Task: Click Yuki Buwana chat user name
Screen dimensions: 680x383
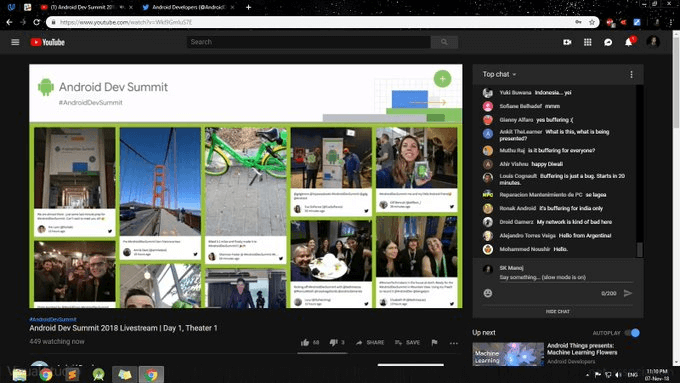Action: coord(515,93)
